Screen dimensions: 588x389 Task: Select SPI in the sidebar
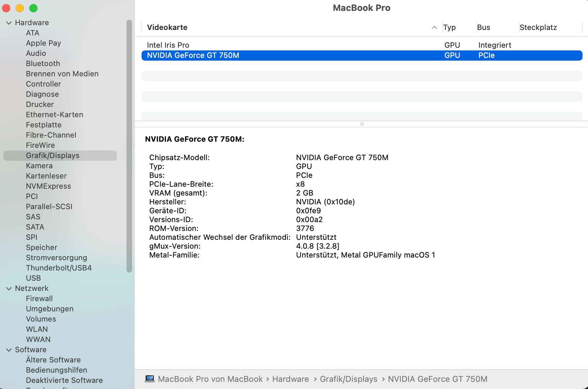[32, 237]
